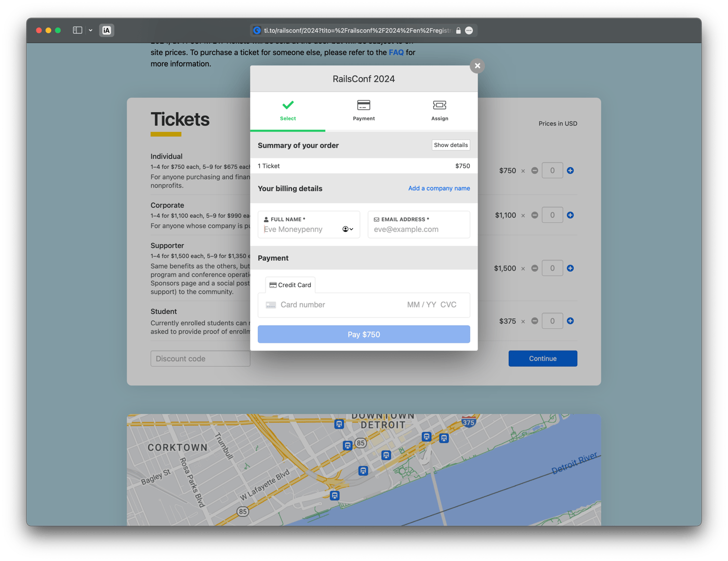The image size is (728, 561).
Task: Decrease Corporate ticket quantity with minus icon
Action: [x=535, y=215]
